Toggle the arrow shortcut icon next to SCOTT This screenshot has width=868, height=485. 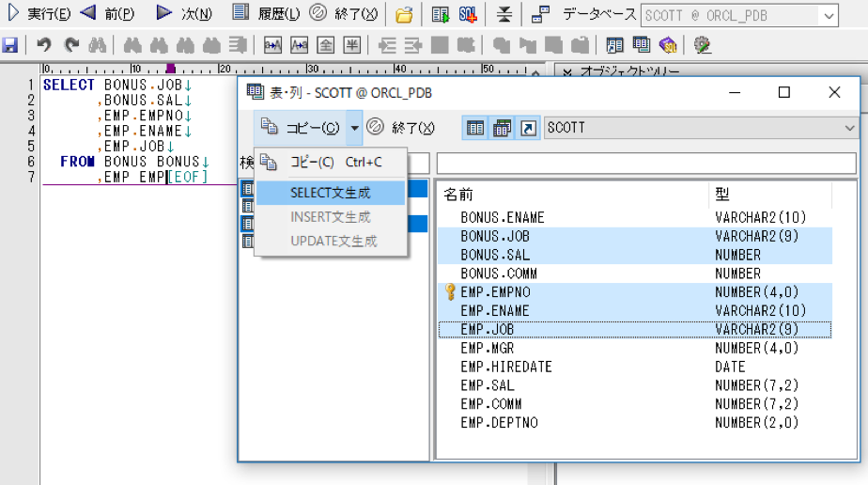tap(528, 128)
